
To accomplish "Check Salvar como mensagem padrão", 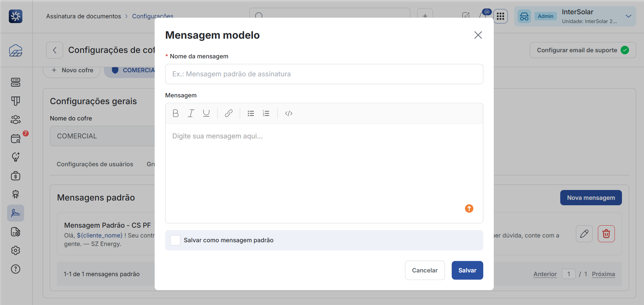I will (175, 240).
